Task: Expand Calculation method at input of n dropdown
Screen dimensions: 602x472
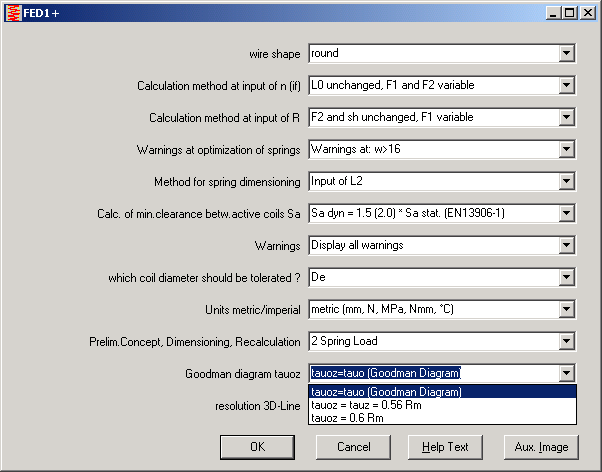Action: (x=565, y=86)
